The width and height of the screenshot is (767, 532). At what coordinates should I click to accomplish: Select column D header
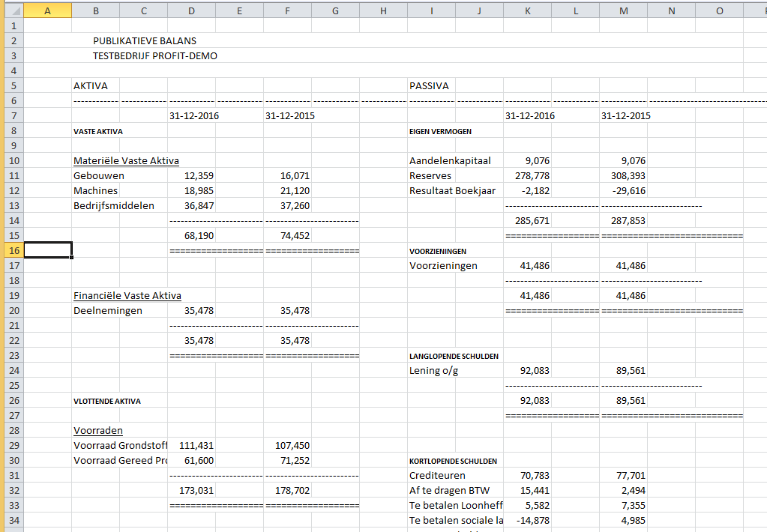191,10
